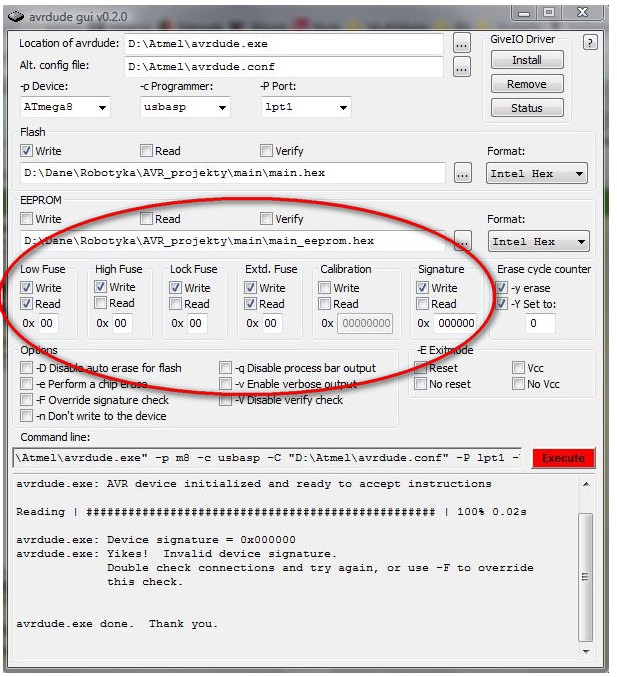Enable Signature Read checkbox
Viewport: 617px width, 677px height.
point(422,304)
